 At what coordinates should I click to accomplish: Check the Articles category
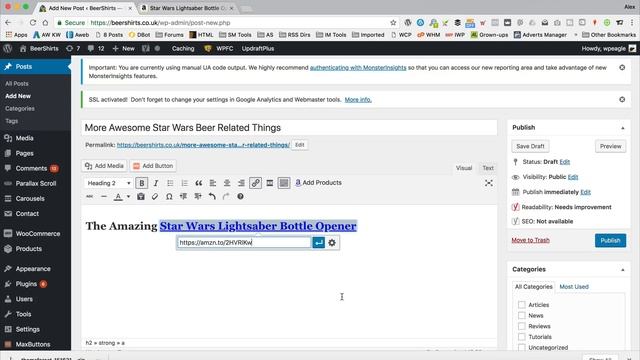point(522,304)
